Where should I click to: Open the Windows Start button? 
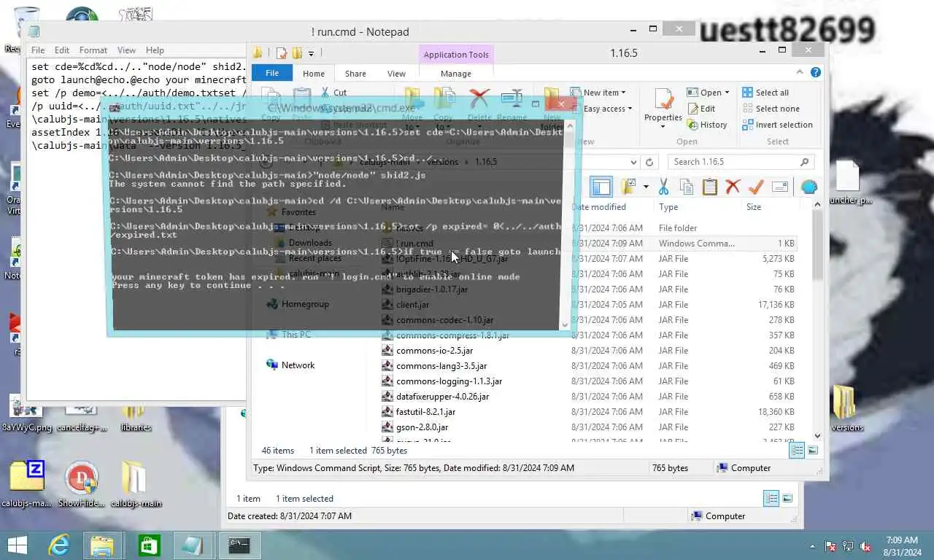[18, 545]
